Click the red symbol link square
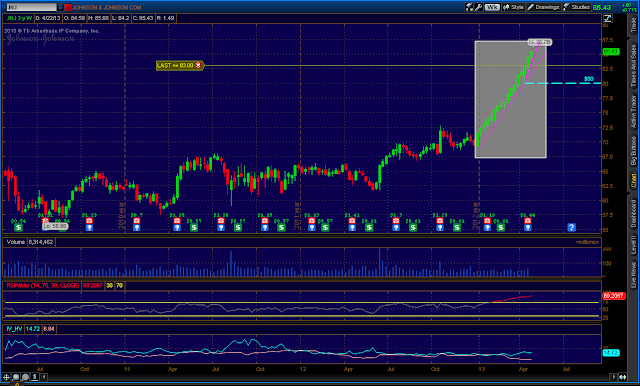The width and height of the screenshot is (640, 386). pyautogui.click(x=68, y=7)
